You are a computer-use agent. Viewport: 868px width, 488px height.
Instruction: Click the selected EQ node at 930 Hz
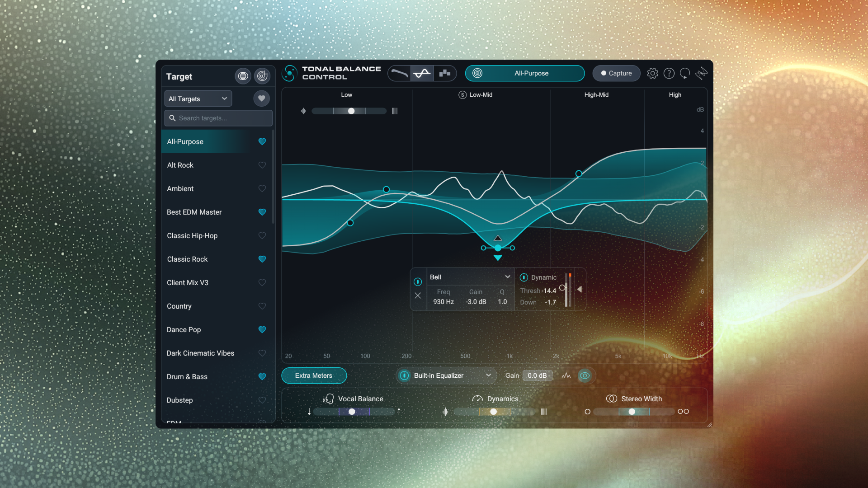click(498, 248)
